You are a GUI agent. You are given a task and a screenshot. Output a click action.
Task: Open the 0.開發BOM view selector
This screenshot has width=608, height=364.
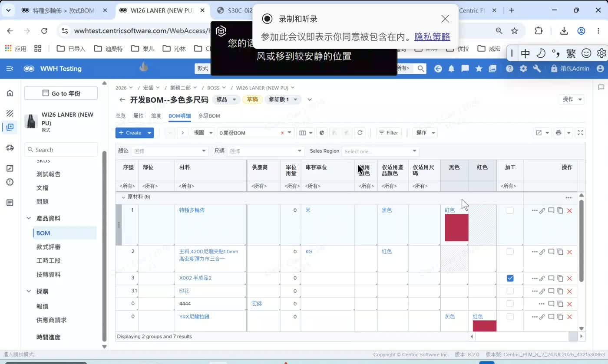(x=255, y=133)
